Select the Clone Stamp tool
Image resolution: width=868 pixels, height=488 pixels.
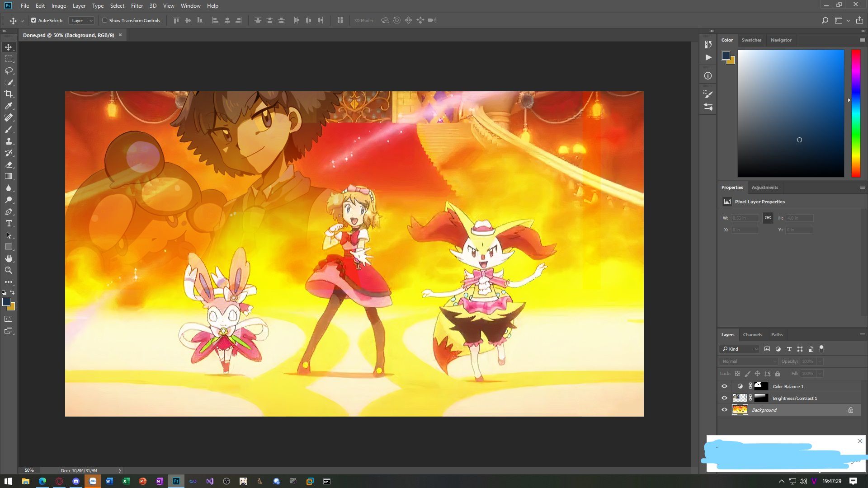(9, 141)
